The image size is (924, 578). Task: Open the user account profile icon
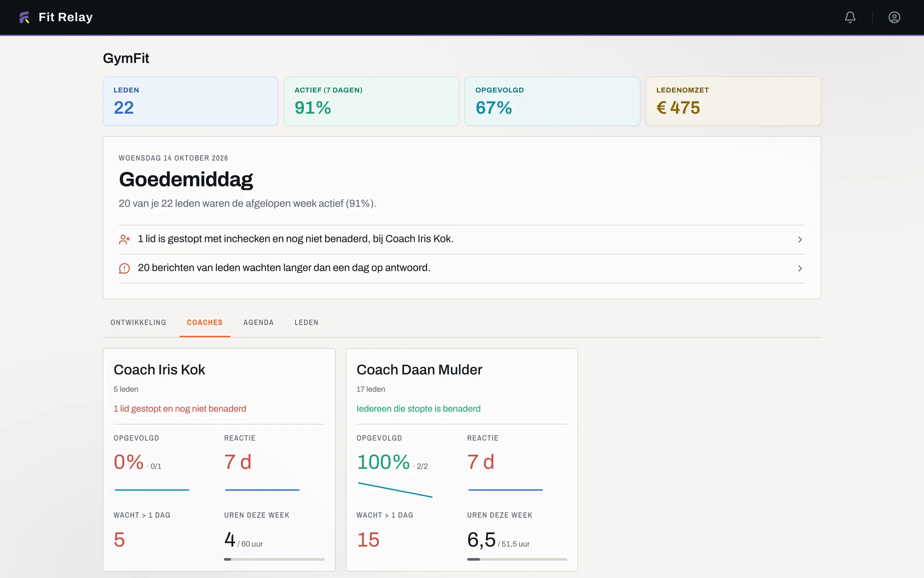(894, 17)
